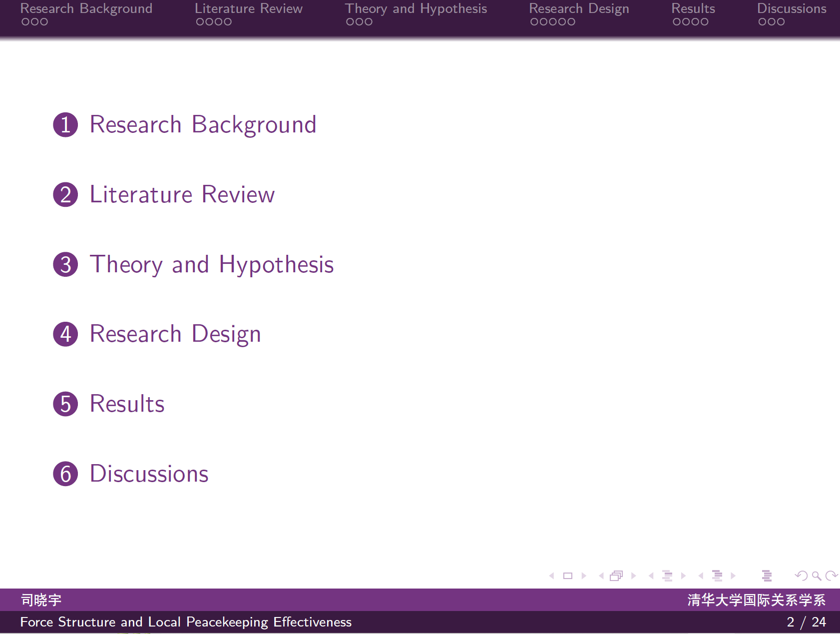Follow the Discussions outline link
This screenshot has width=840, height=634.
tap(149, 474)
